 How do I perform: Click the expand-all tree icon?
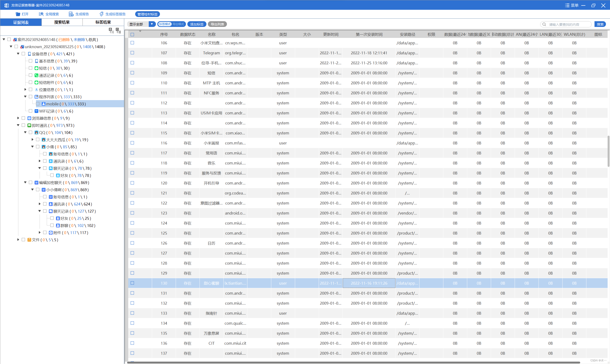pos(118,31)
